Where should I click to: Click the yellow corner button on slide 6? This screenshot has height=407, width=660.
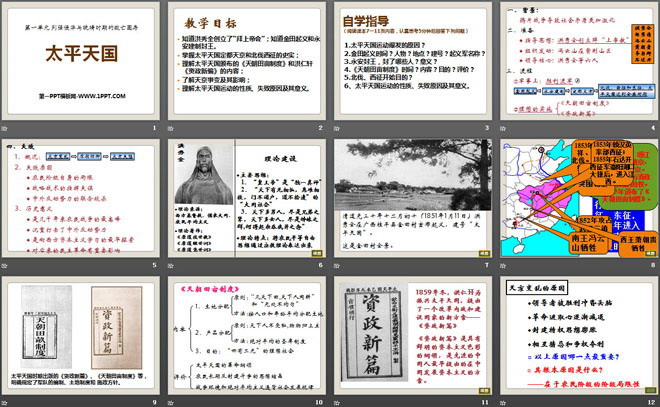pyautogui.click(x=317, y=253)
